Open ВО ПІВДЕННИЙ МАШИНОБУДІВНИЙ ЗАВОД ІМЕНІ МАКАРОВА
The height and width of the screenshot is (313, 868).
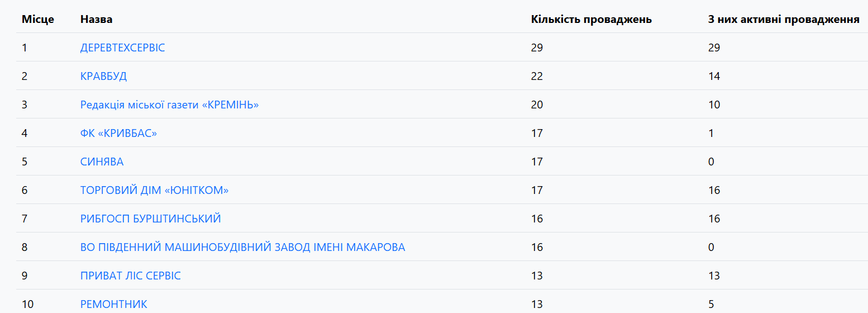[242, 247]
